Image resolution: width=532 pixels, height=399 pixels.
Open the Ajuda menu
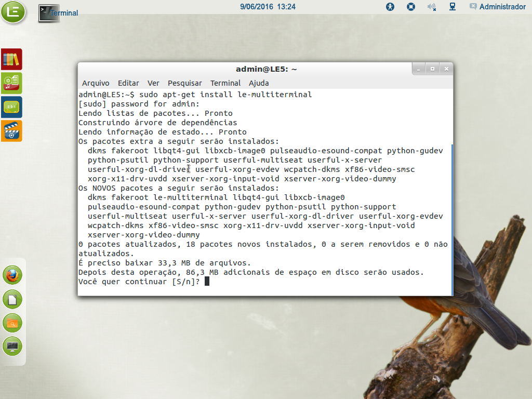click(x=259, y=83)
